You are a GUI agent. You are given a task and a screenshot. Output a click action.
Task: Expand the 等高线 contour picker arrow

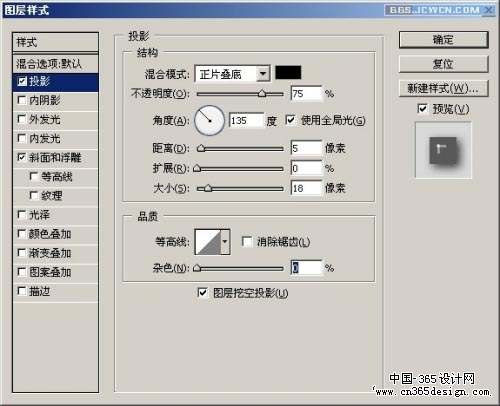coord(225,242)
